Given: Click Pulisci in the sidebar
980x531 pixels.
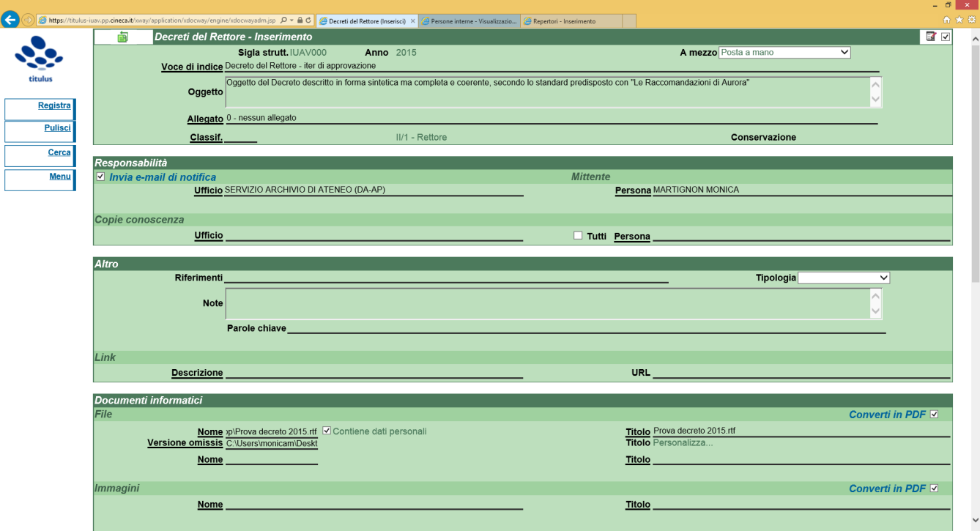Looking at the screenshot, I should coord(57,128).
